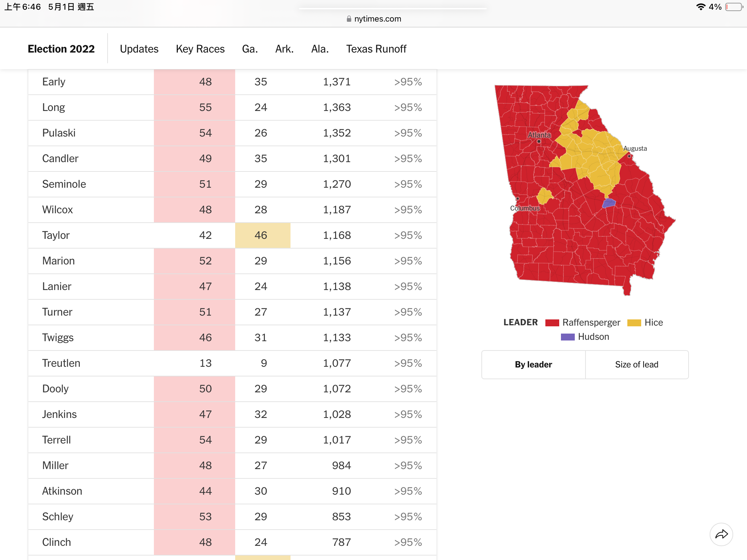747x560 pixels.
Task: Go to the Ga. results tab
Action: coord(250,49)
